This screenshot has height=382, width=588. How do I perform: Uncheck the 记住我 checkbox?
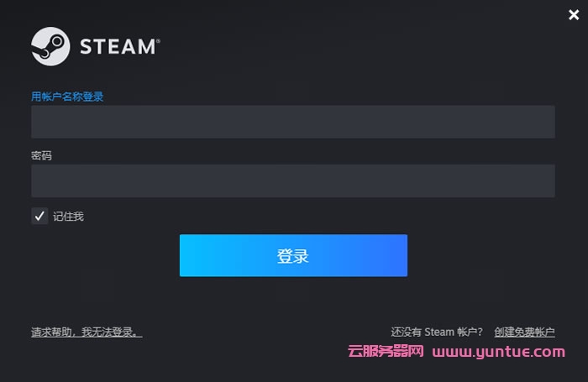[x=39, y=216]
